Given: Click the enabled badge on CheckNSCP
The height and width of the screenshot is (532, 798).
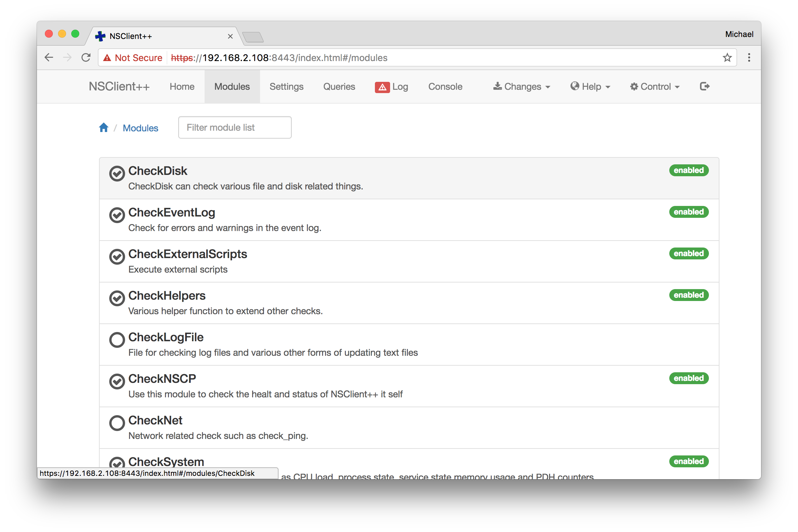Looking at the screenshot, I should coord(689,378).
